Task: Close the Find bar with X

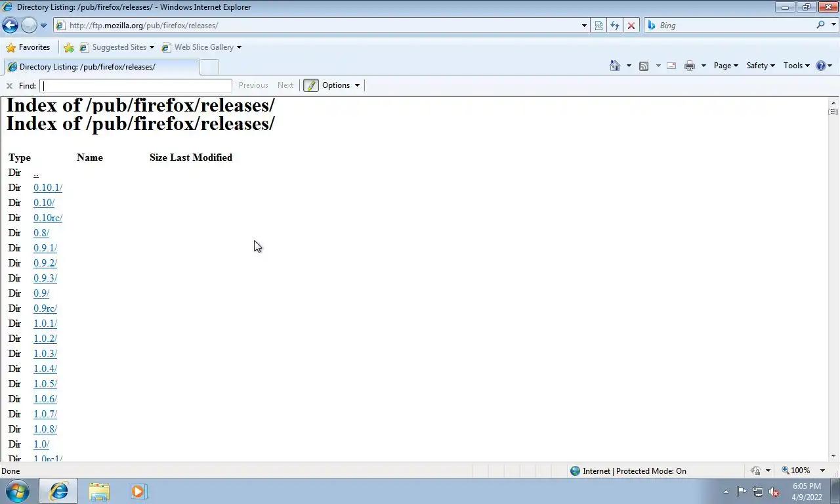Action: point(9,86)
